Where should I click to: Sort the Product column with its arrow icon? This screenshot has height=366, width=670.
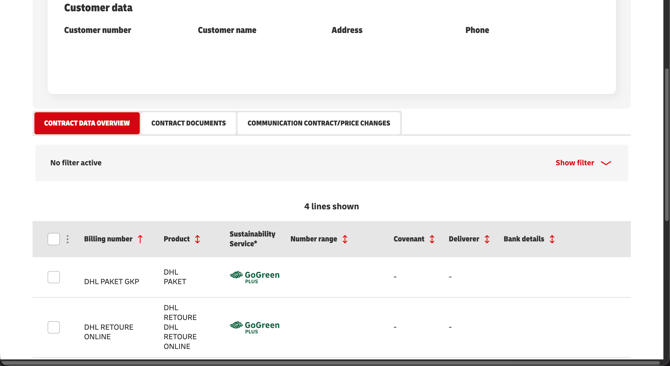click(x=197, y=239)
